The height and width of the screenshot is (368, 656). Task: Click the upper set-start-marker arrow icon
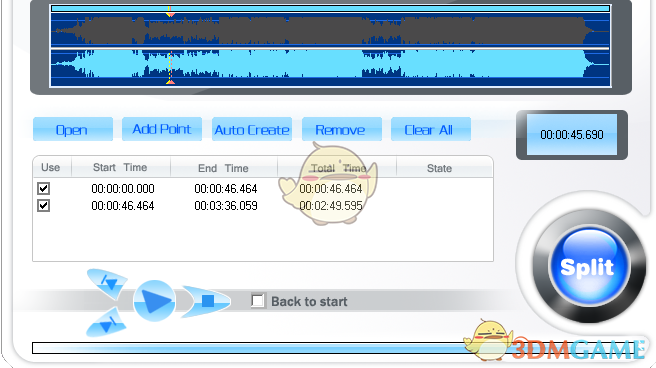click(108, 283)
